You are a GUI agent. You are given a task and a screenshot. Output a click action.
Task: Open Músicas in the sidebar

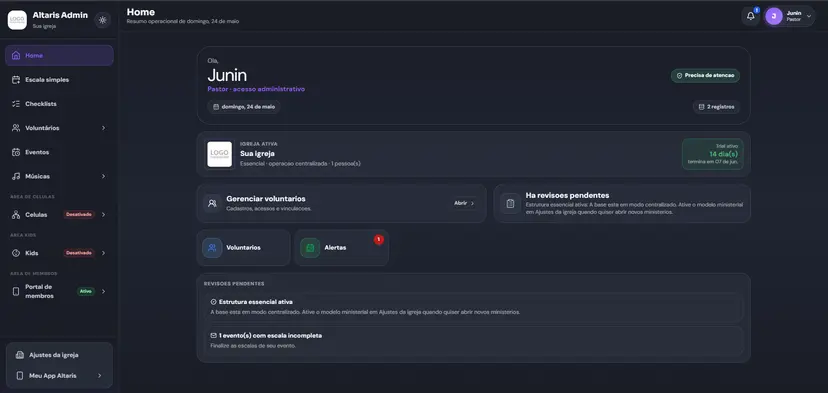tap(59, 176)
